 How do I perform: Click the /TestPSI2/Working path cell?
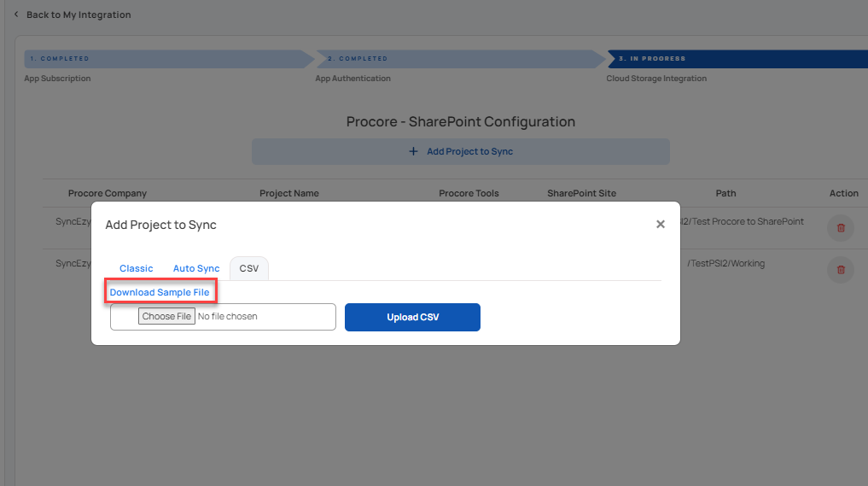(725, 263)
